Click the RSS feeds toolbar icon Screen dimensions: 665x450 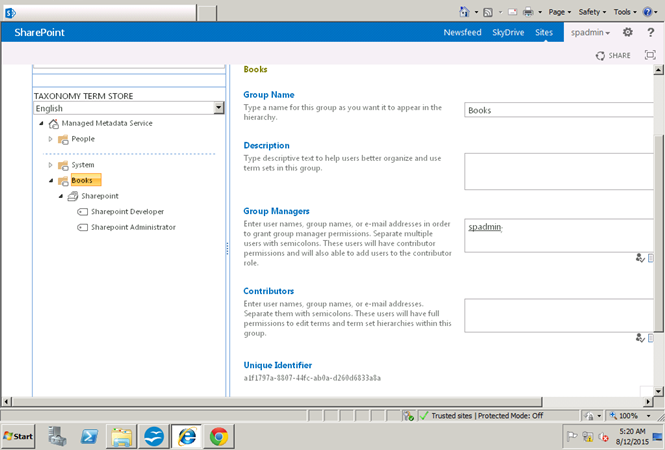[488, 12]
